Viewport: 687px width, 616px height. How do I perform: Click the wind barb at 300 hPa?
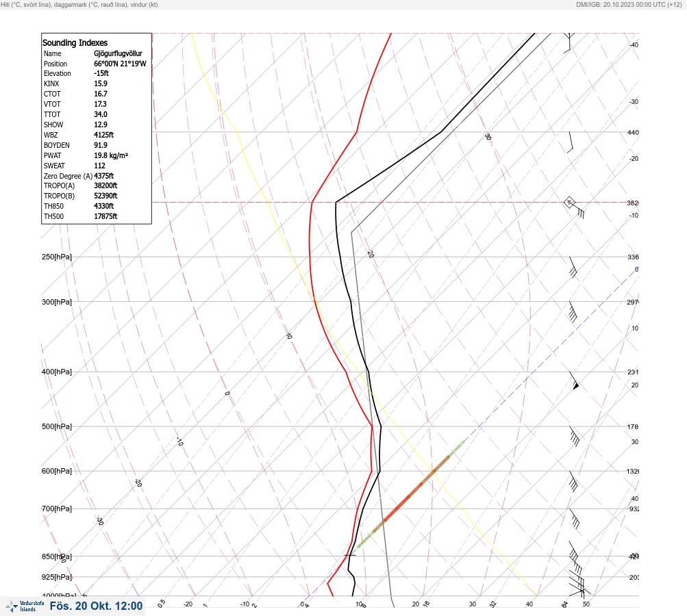click(x=573, y=311)
